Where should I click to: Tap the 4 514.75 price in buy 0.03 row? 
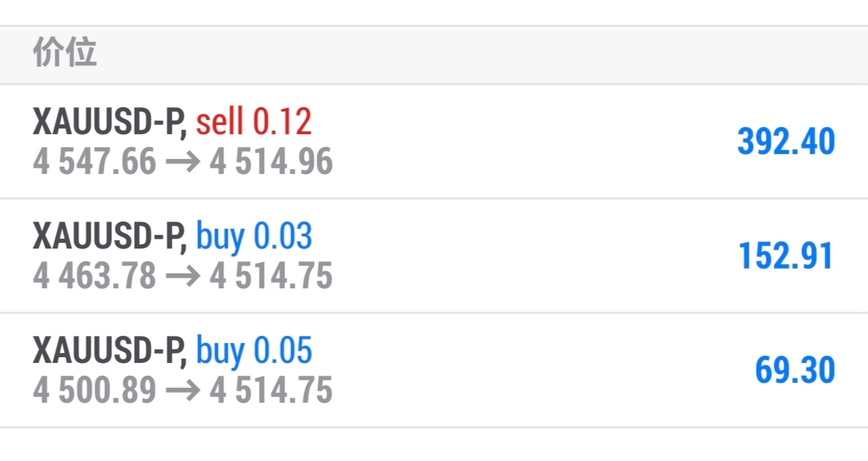[x=271, y=276]
